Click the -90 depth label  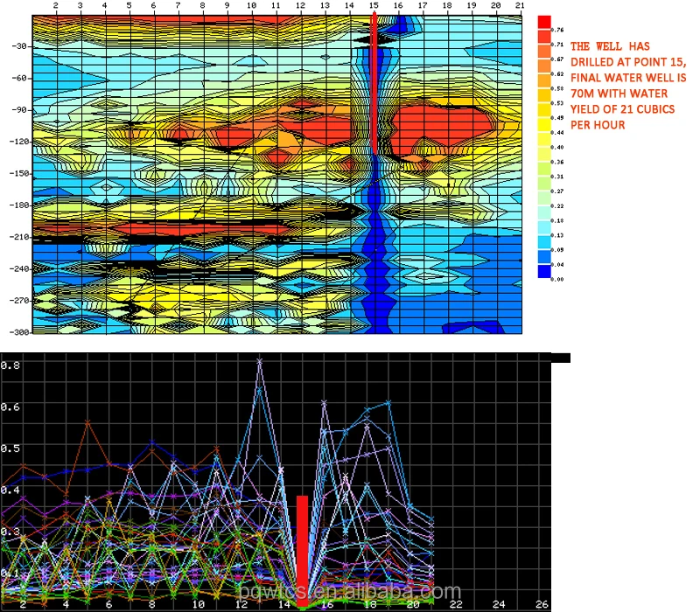point(20,110)
